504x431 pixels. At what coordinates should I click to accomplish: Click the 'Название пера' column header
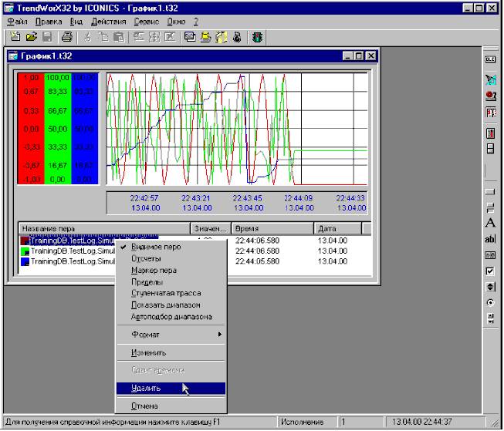[x=104, y=229]
